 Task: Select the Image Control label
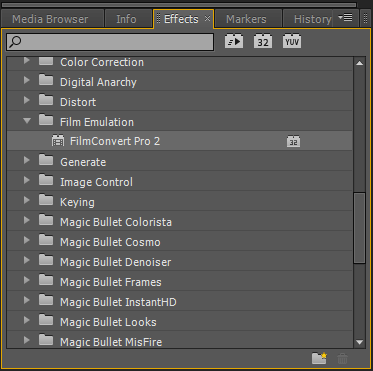(96, 182)
